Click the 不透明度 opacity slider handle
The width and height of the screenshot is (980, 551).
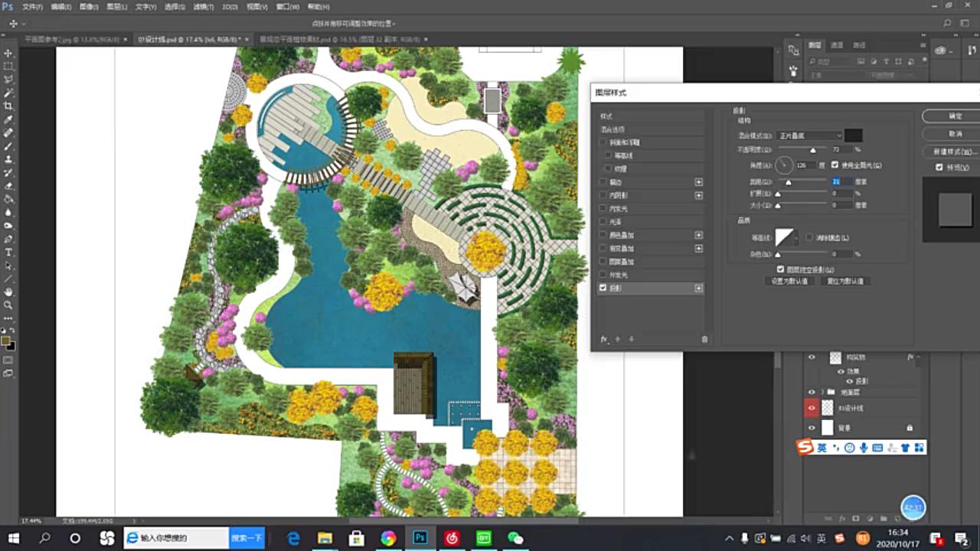812,151
